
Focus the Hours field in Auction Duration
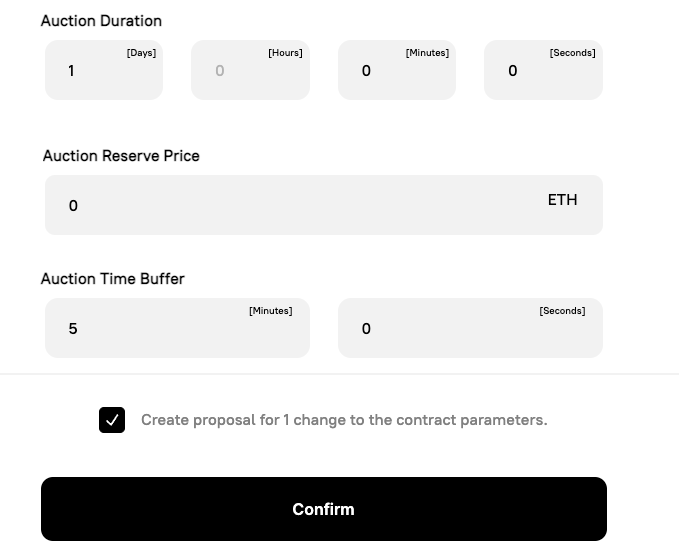(250, 71)
